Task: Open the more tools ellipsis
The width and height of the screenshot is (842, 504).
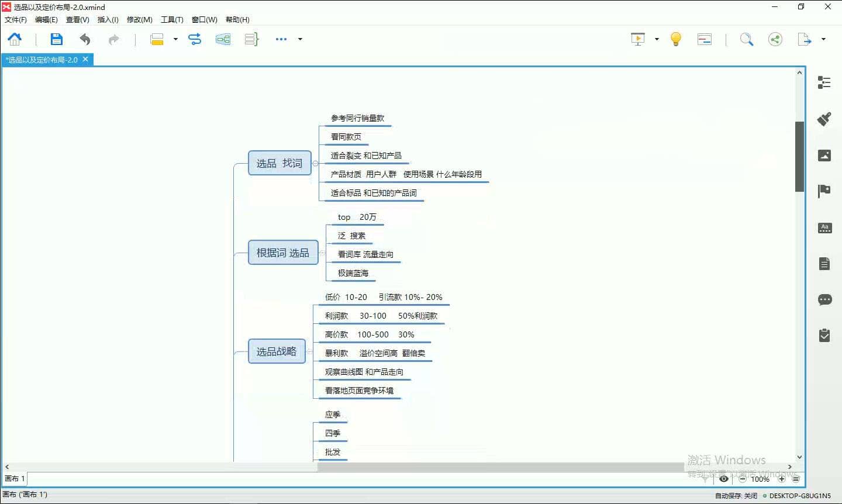Action: pos(281,39)
